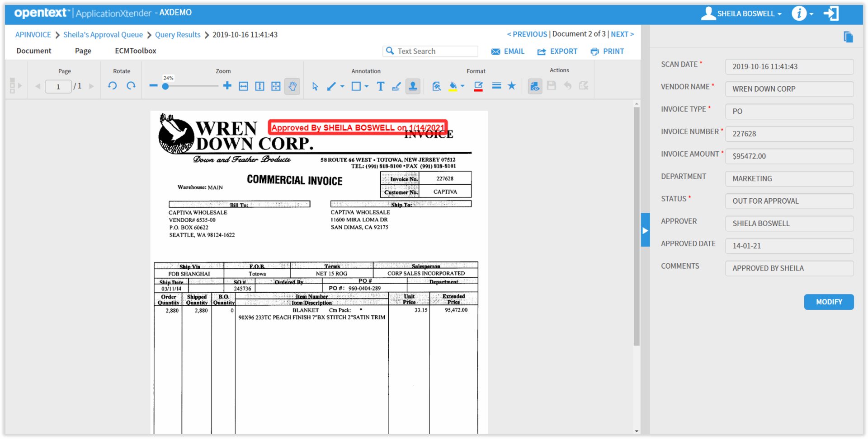
Task: Open the rectangle tool dropdown arrow
Action: coord(367,86)
